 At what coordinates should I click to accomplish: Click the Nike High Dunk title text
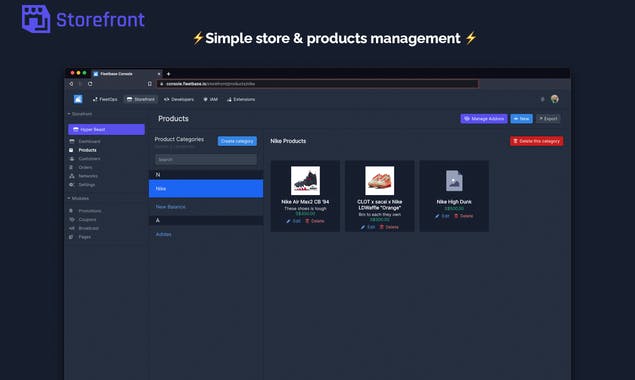click(454, 202)
